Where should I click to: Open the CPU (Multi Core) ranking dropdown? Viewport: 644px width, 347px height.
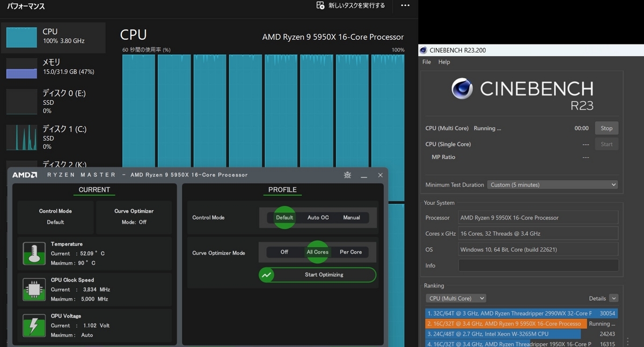(456, 298)
